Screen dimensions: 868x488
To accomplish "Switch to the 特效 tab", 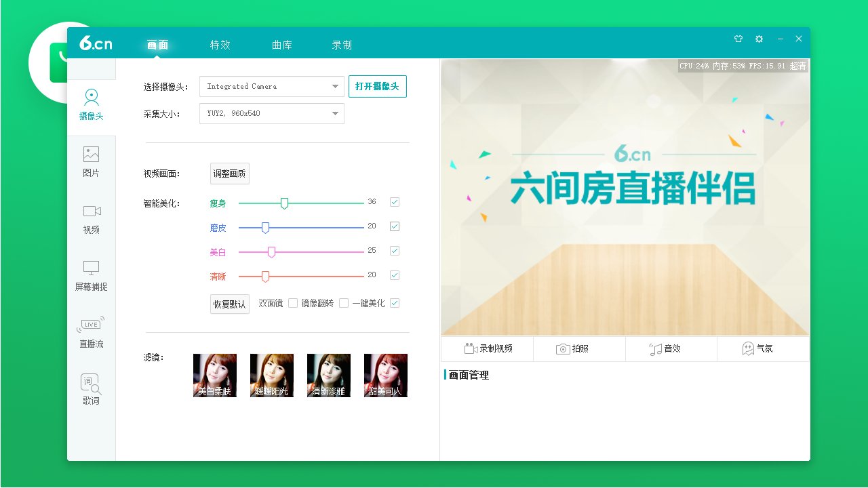I will (x=220, y=45).
